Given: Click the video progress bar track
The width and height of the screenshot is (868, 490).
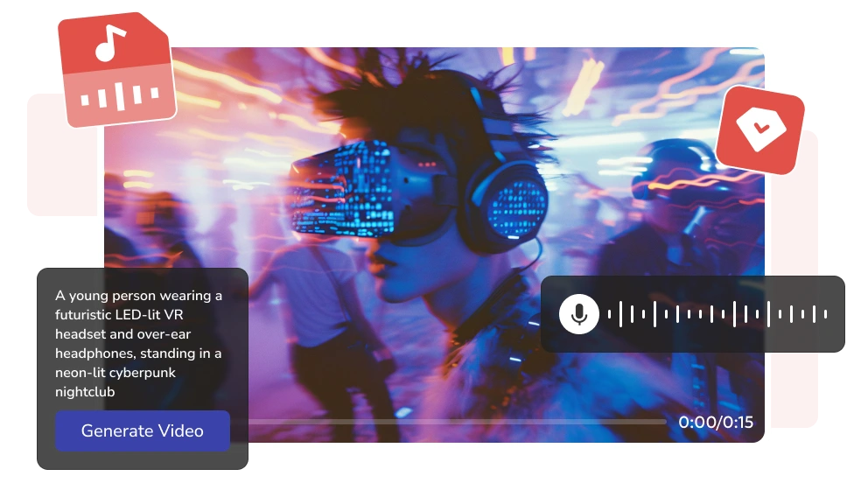Looking at the screenshot, I should [455, 422].
